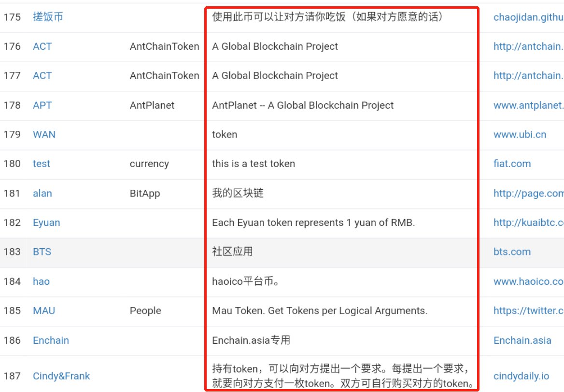Select row number 182
Image resolution: width=564 pixels, height=392 pixels.
(12, 223)
